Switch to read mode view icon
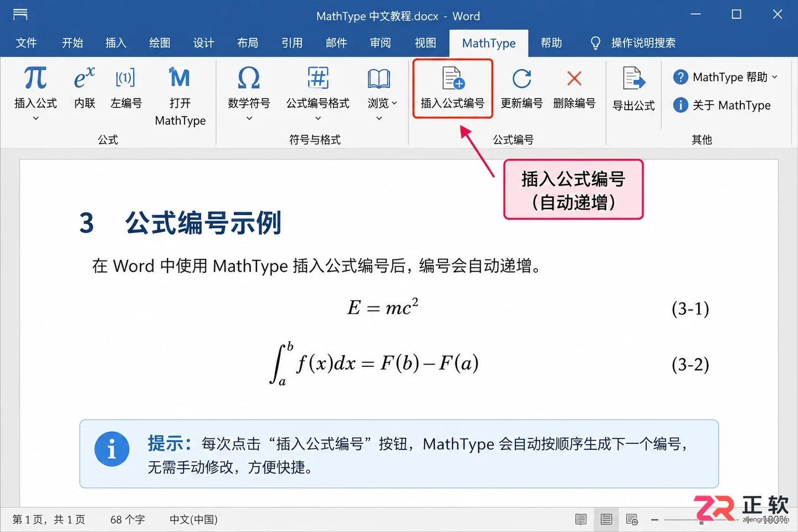 (x=581, y=519)
